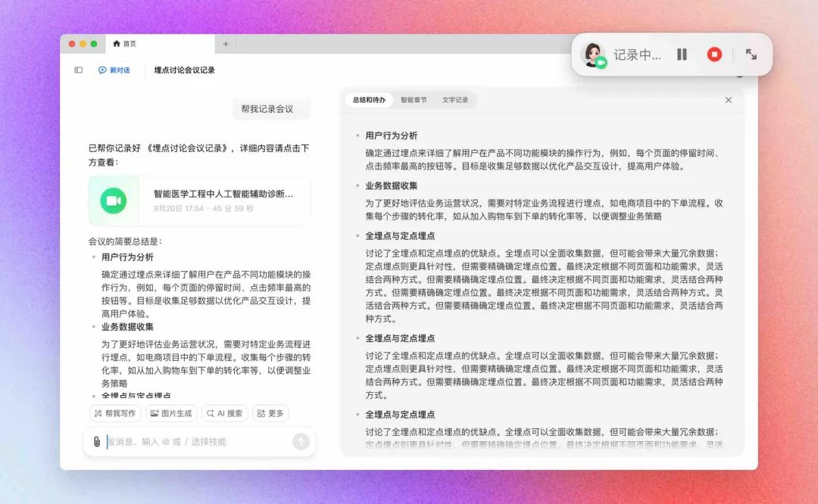818x504 pixels.
Task: Click the 帮我写作 shortcut button
Action: pos(115,413)
